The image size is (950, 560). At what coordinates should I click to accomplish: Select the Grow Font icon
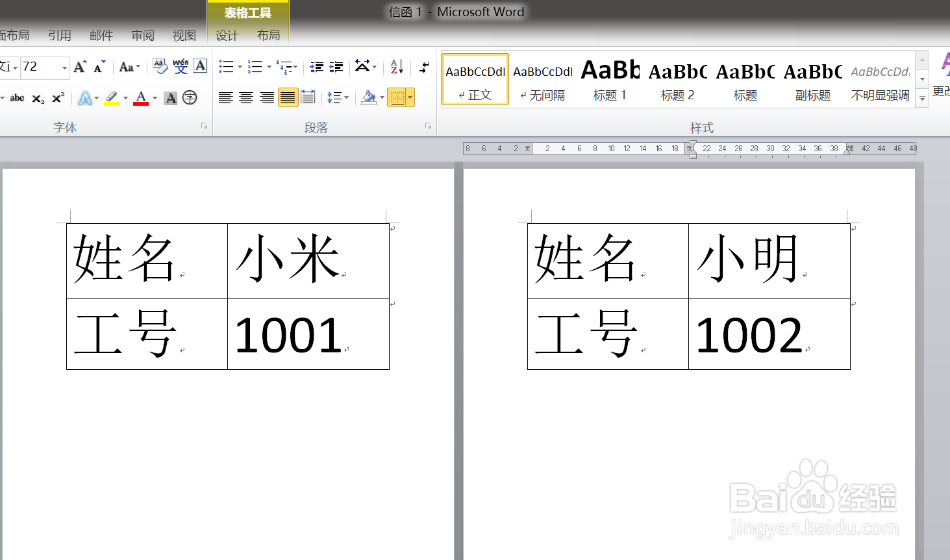(79, 66)
